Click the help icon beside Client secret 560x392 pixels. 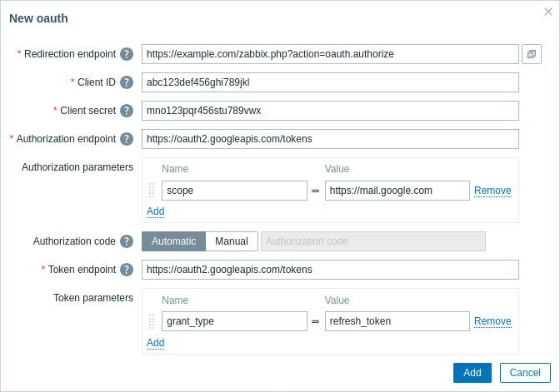coord(127,111)
